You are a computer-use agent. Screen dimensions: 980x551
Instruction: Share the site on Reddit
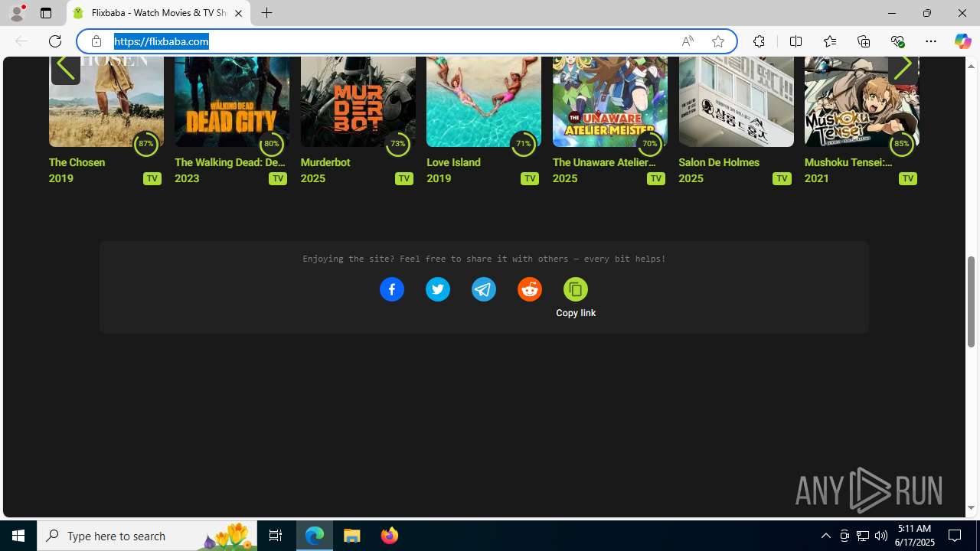(529, 289)
